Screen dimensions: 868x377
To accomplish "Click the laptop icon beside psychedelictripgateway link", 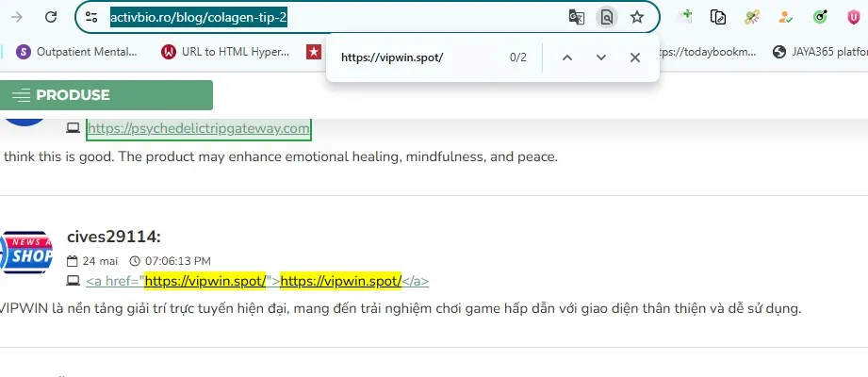I will click(x=74, y=128).
